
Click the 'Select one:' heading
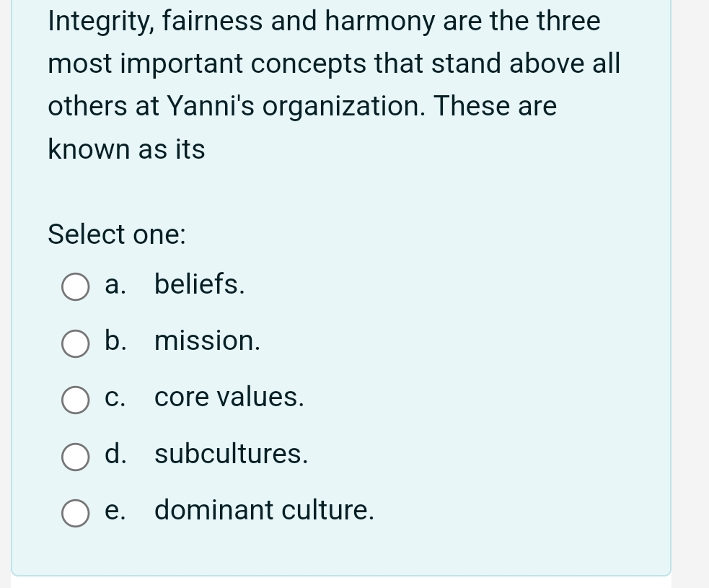(116, 234)
